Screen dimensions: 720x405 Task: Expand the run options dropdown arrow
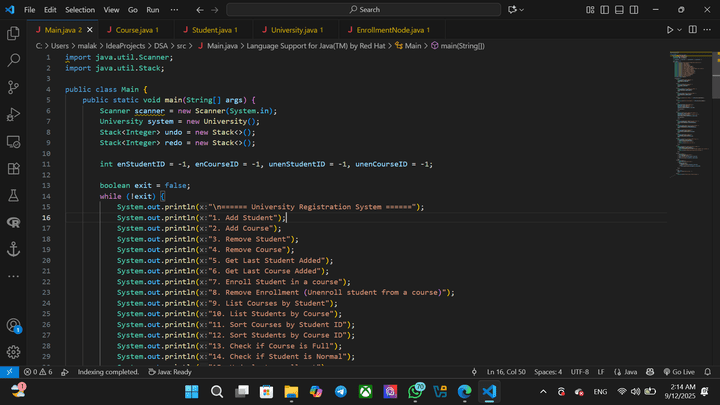(681, 30)
